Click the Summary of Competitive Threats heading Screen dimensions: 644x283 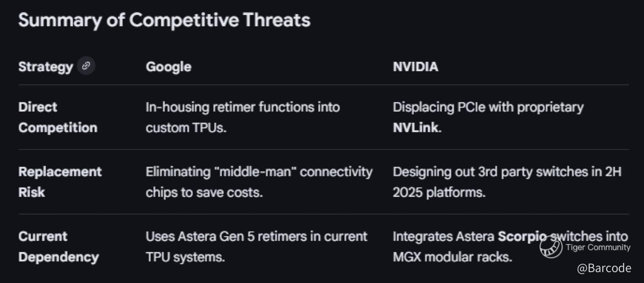pyautogui.click(x=164, y=20)
